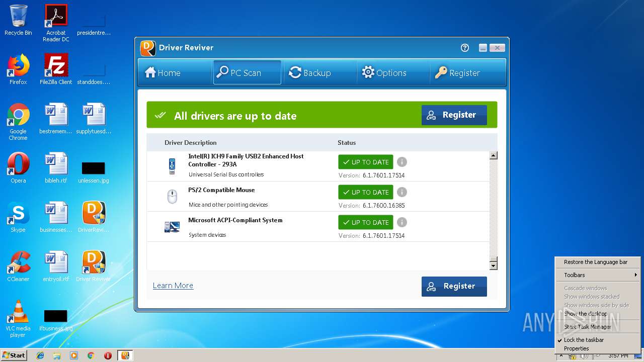
Task: Click UP TO DATE badge for Microsoft ACPI-Compliant System
Action: point(366,222)
